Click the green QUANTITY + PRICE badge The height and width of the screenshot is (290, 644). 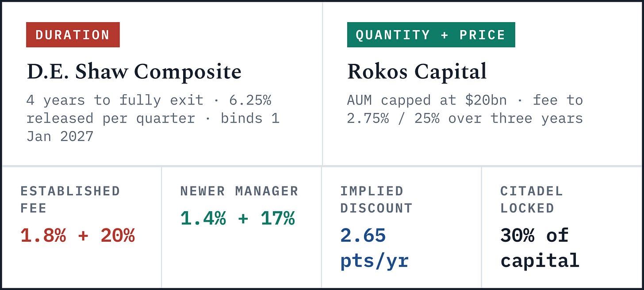[431, 35]
